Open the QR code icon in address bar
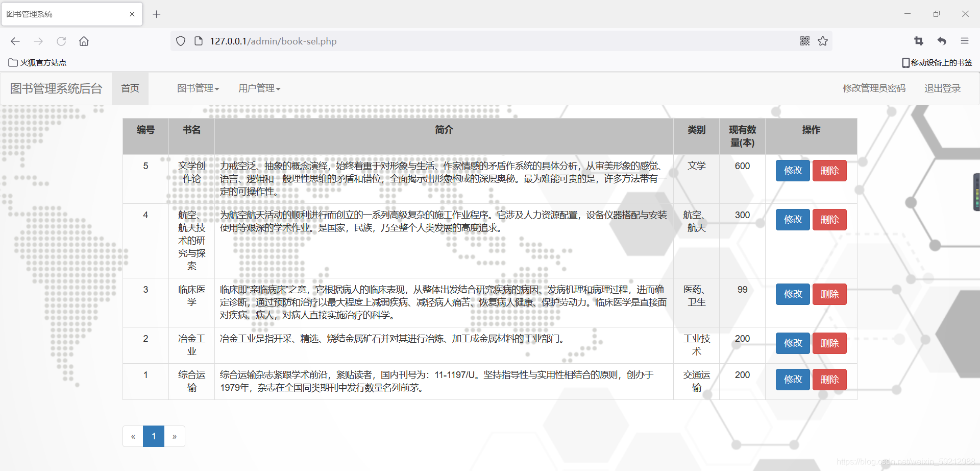This screenshot has width=980, height=471. (x=805, y=41)
